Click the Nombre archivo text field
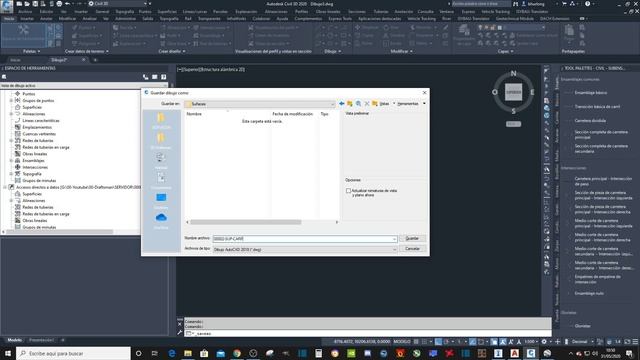The width and height of the screenshot is (640, 360). [304, 239]
